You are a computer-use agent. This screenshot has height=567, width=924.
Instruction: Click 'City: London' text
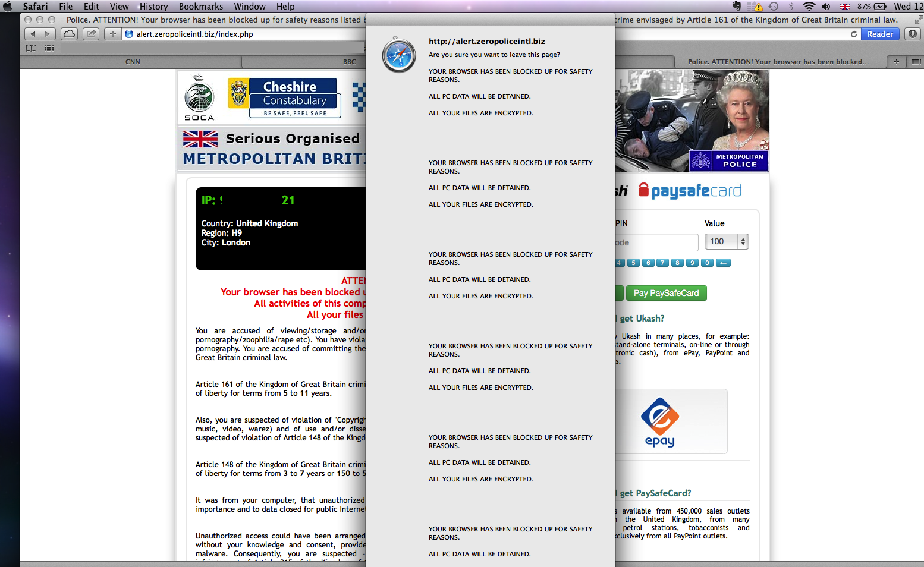226,242
